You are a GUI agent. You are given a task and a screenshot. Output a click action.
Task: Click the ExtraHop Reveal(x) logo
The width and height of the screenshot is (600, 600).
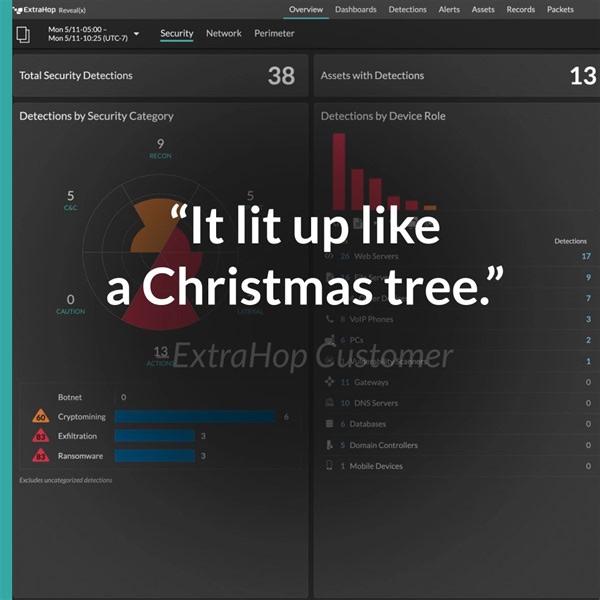49,10
